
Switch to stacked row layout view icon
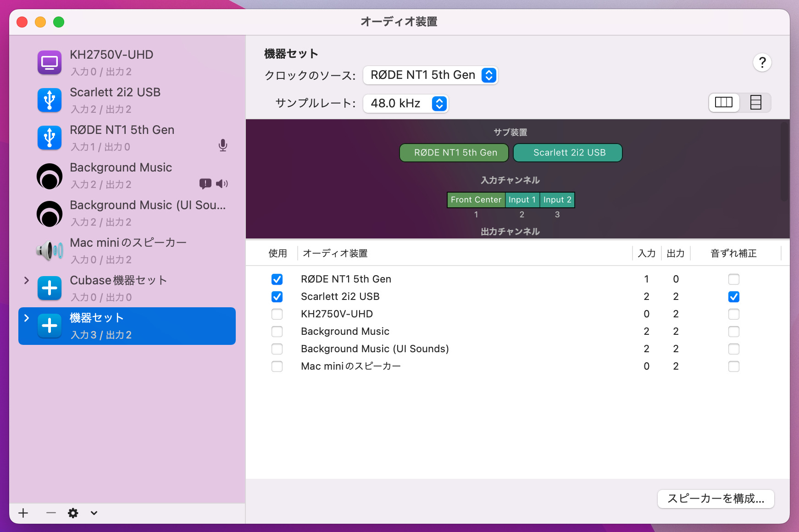pyautogui.click(x=755, y=102)
